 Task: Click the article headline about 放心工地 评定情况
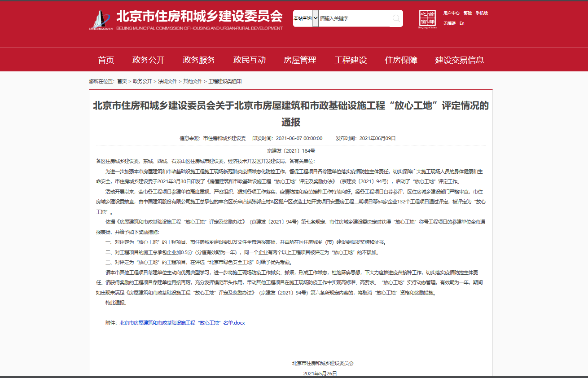pyautogui.click(x=291, y=114)
